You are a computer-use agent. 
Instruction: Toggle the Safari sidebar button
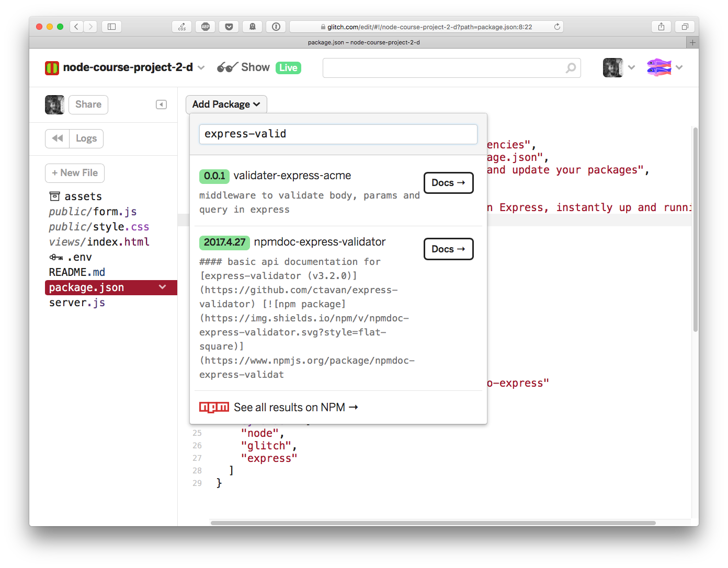pos(111,27)
